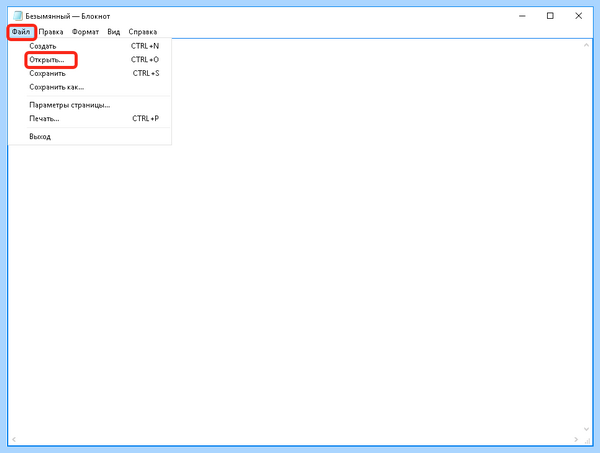600x453 pixels.
Task: Open Параметры страницы... dialog entry
Action: point(90,105)
